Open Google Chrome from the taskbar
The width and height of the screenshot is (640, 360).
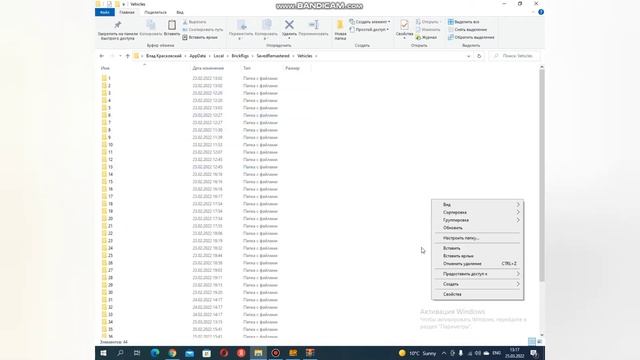[x=172, y=353]
